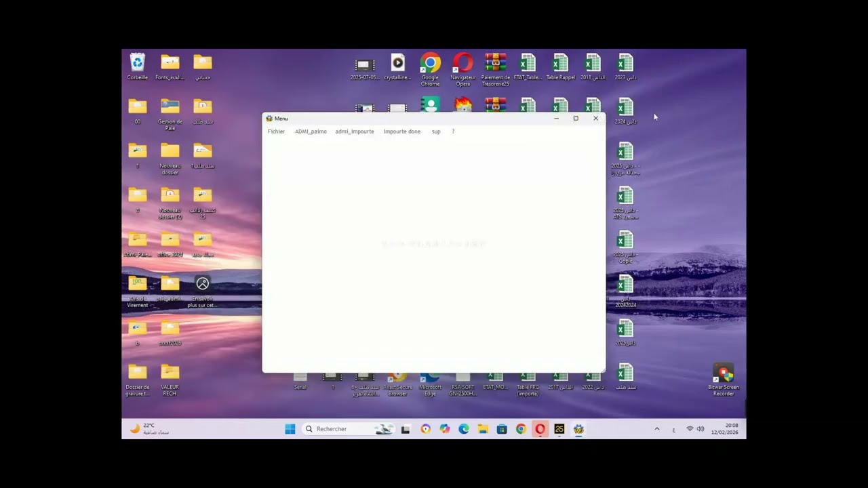Open Chrome from the taskbar
This screenshot has height=488, width=868.
[x=521, y=429]
